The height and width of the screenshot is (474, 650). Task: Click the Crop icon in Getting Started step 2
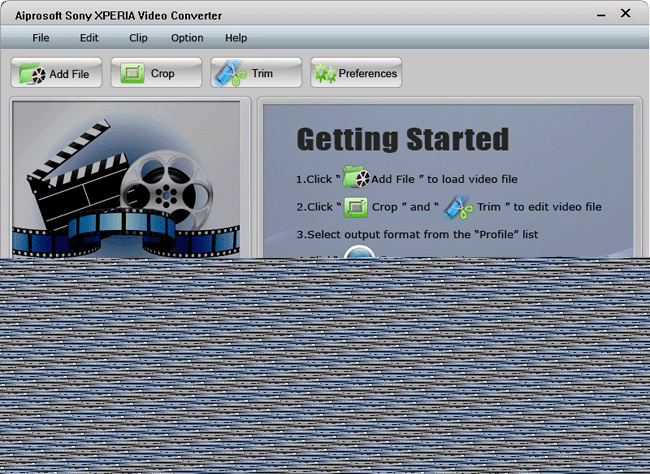[x=356, y=207]
